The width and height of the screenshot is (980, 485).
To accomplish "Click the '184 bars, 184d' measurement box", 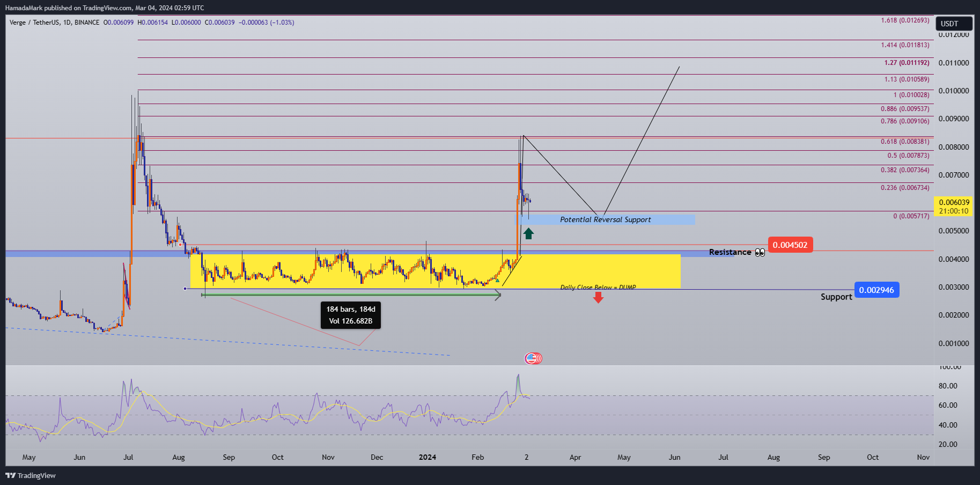I will [351, 315].
